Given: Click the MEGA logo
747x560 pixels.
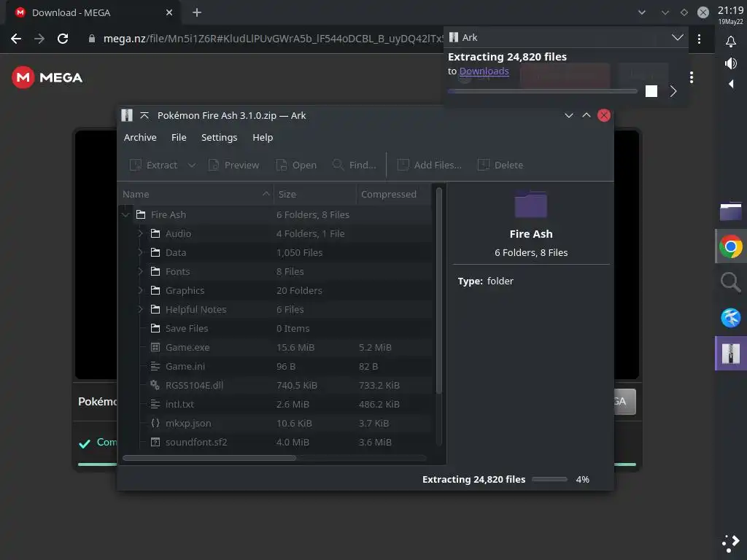Looking at the screenshot, I should pyautogui.click(x=47, y=77).
